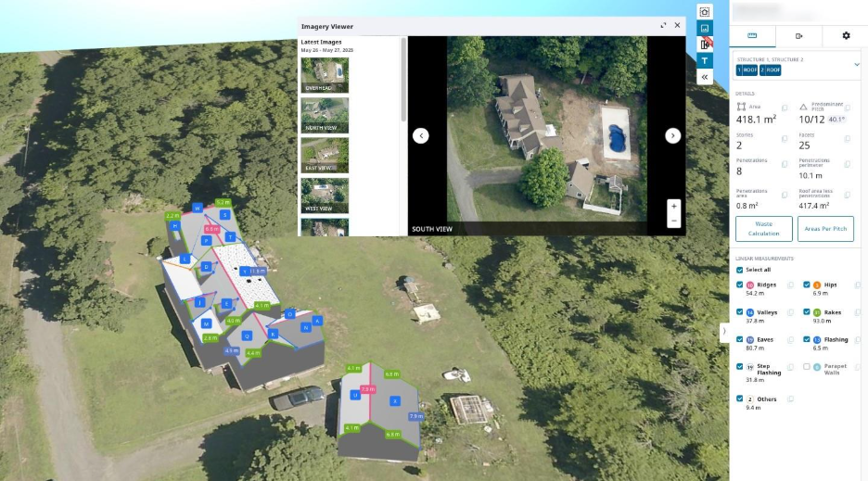Select roof facet label X on the garage

click(x=395, y=400)
